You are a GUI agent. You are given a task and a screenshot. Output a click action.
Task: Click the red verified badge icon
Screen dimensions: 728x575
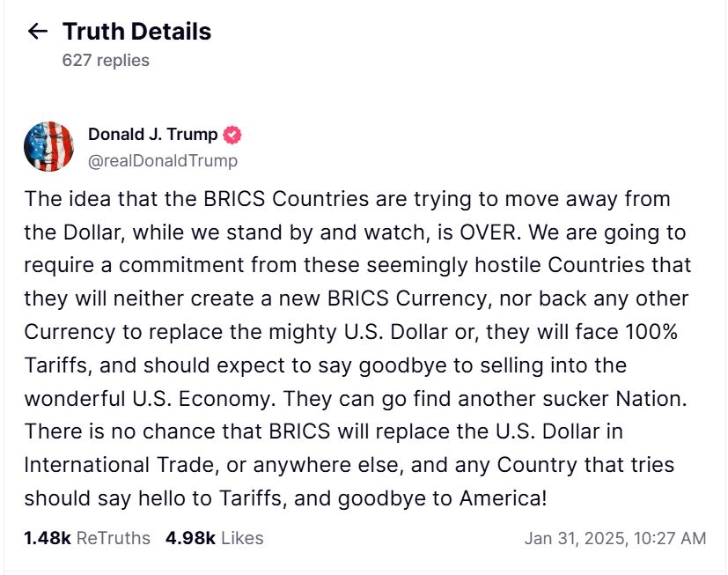pyautogui.click(x=232, y=135)
